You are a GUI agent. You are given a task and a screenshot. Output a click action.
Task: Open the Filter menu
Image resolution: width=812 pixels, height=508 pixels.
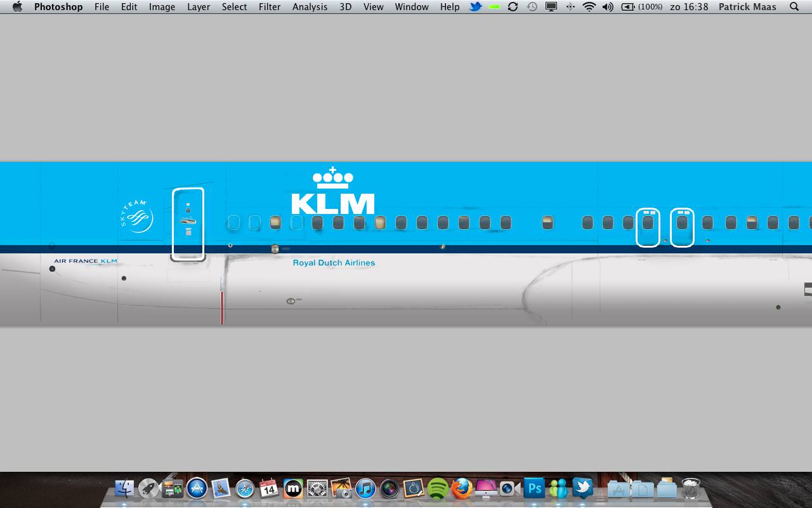[270, 7]
